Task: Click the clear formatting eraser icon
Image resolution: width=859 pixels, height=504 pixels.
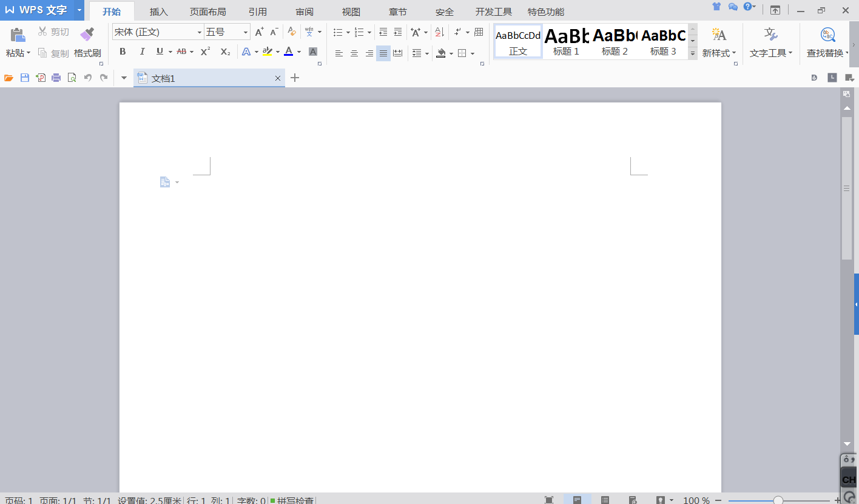Action: click(x=292, y=32)
